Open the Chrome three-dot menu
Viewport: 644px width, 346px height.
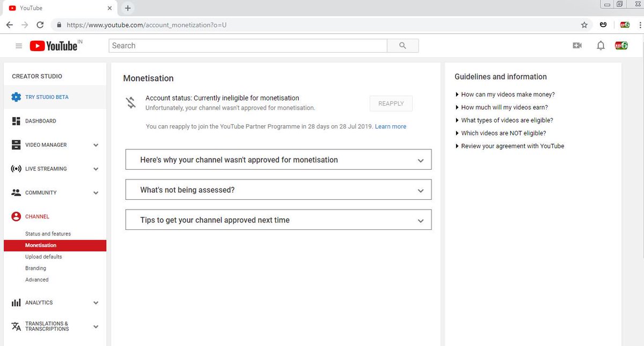coord(639,25)
